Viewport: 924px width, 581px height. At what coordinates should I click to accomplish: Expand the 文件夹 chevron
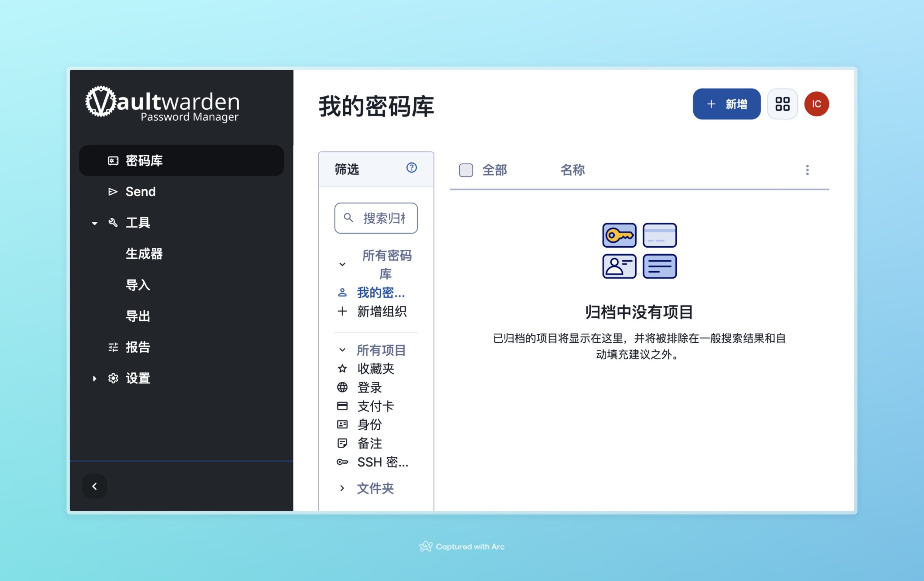pyautogui.click(x=342, y=488)
